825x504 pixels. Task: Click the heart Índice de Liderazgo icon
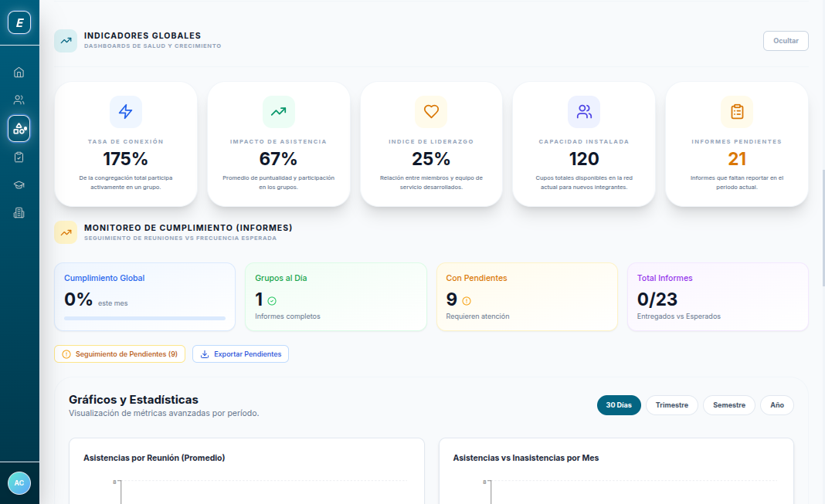(x=431, y=112)
